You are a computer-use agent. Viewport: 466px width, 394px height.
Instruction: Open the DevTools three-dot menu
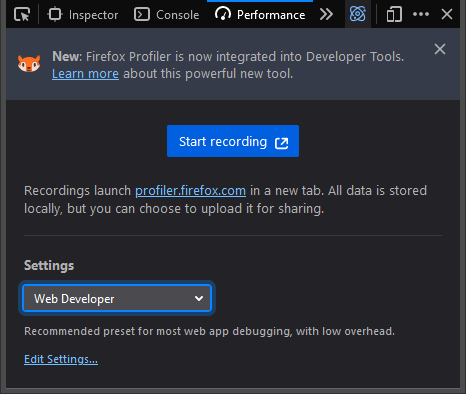pyautogui.click(x=421, y=14)
